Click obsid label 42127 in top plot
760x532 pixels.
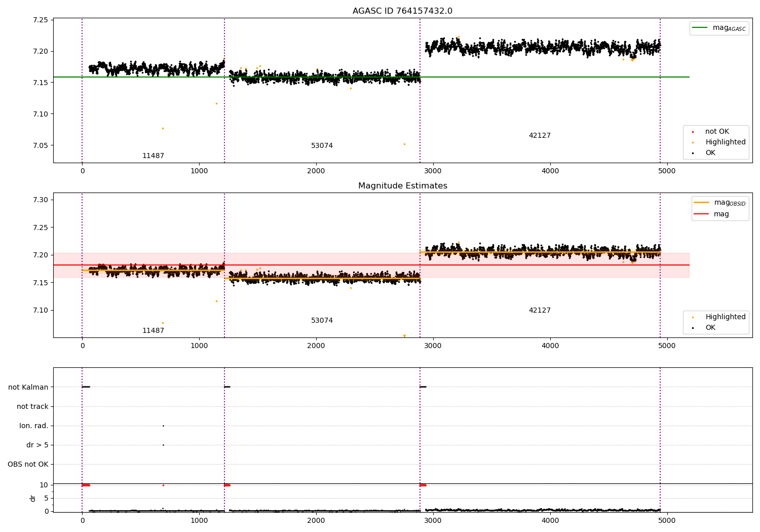[x=540, y=136]
